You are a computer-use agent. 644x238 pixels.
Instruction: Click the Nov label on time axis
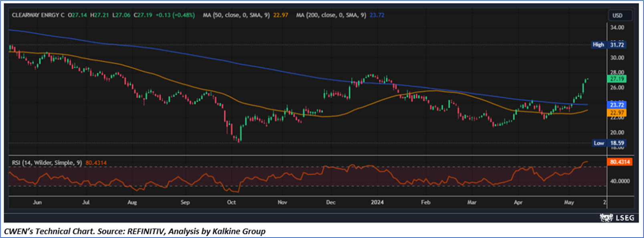282,202
